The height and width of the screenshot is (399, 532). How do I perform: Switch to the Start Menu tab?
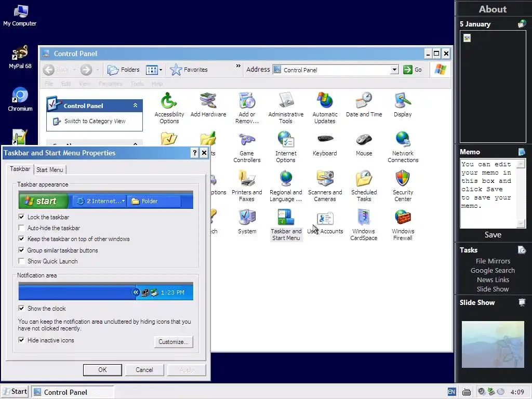pos(49,170)
